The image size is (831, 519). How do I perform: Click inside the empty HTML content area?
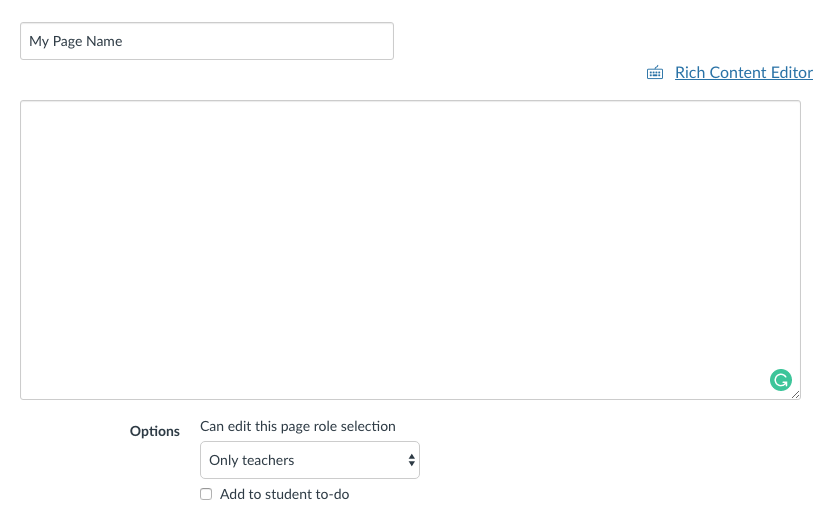(410, 250)
